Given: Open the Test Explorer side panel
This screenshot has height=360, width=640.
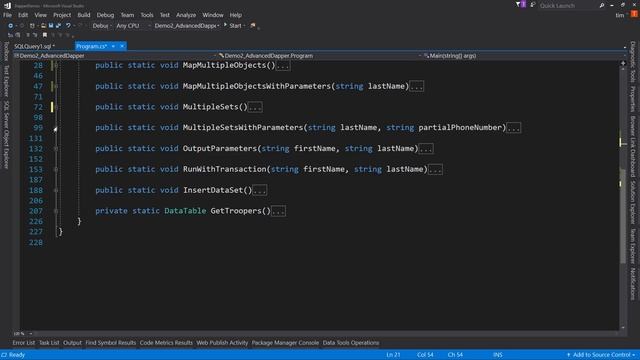Looking at the screenshot, I should click(x=6, y=82).
